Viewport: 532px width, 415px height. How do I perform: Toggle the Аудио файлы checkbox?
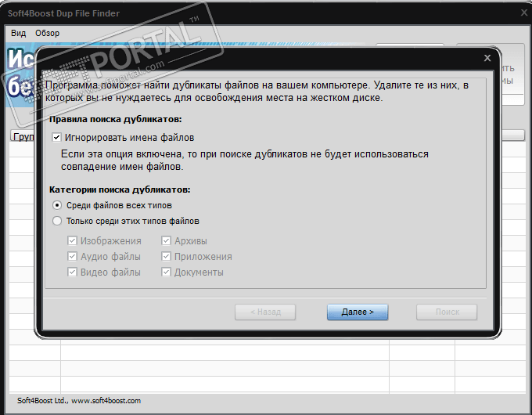click(x=72, y=256)
